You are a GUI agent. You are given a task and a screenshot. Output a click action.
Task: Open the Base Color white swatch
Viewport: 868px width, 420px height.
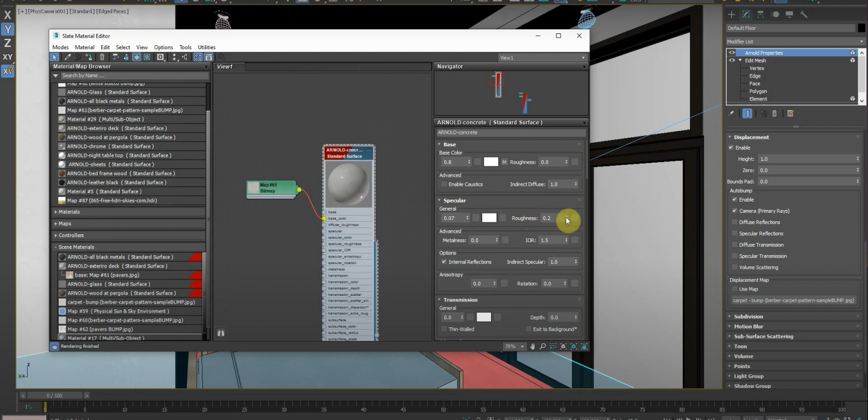tap(491, 162)
